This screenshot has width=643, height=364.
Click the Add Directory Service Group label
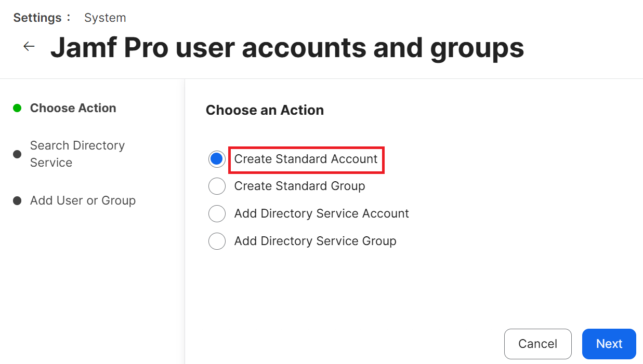click(x=316, y=241)
